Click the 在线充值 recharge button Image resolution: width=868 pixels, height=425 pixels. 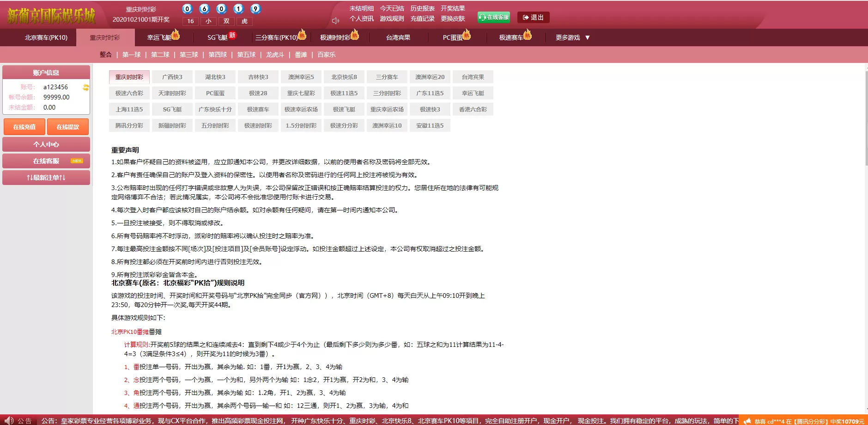click(24, 126)
